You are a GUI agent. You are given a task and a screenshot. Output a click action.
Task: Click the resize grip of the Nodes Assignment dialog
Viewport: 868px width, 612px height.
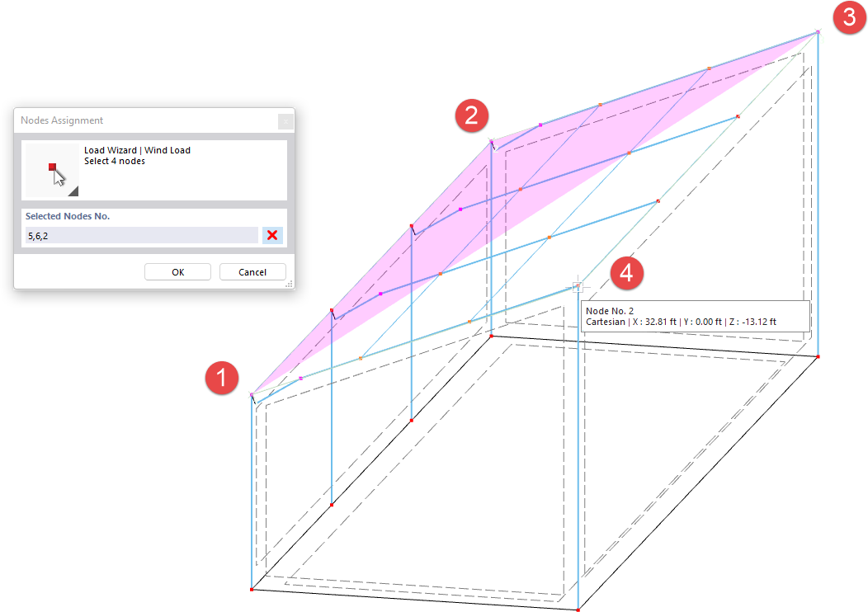[x=288, y=285]
